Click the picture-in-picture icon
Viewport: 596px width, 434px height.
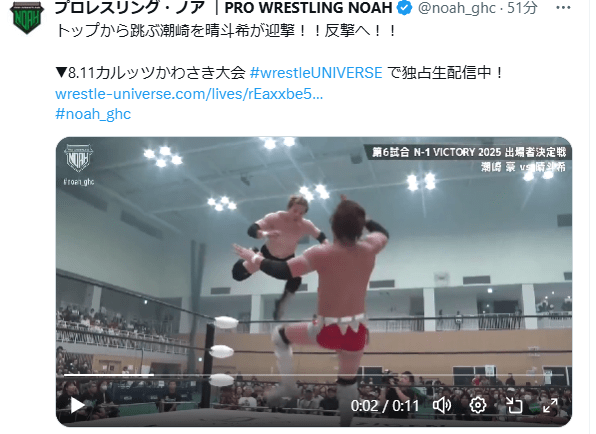tap(514, 405)
